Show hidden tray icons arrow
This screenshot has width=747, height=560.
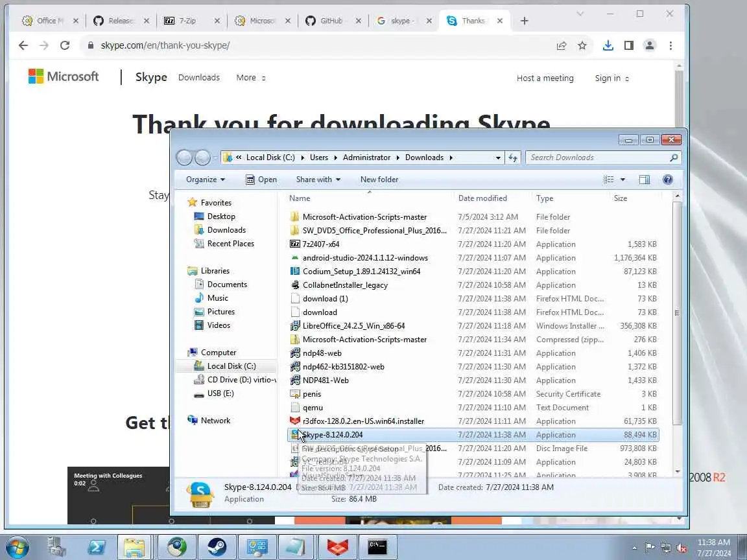point(634,548)
